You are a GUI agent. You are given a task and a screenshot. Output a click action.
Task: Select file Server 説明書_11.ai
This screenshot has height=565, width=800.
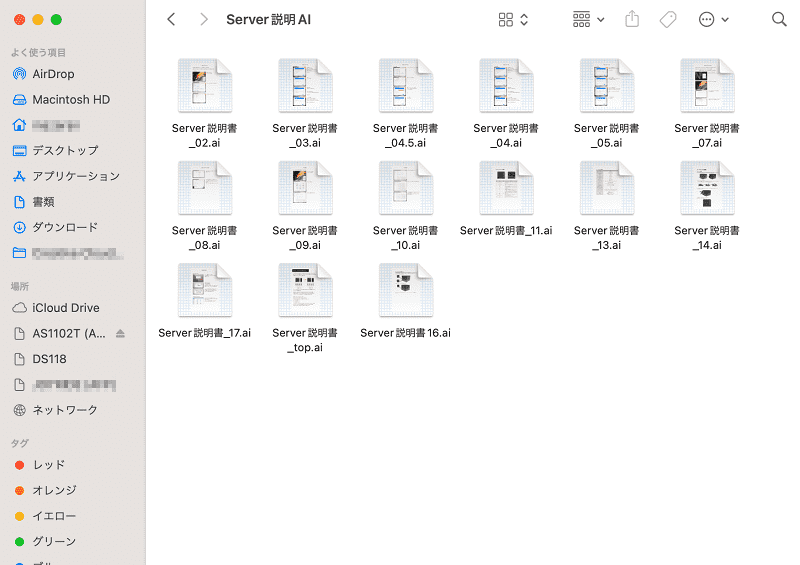(506, 199)
